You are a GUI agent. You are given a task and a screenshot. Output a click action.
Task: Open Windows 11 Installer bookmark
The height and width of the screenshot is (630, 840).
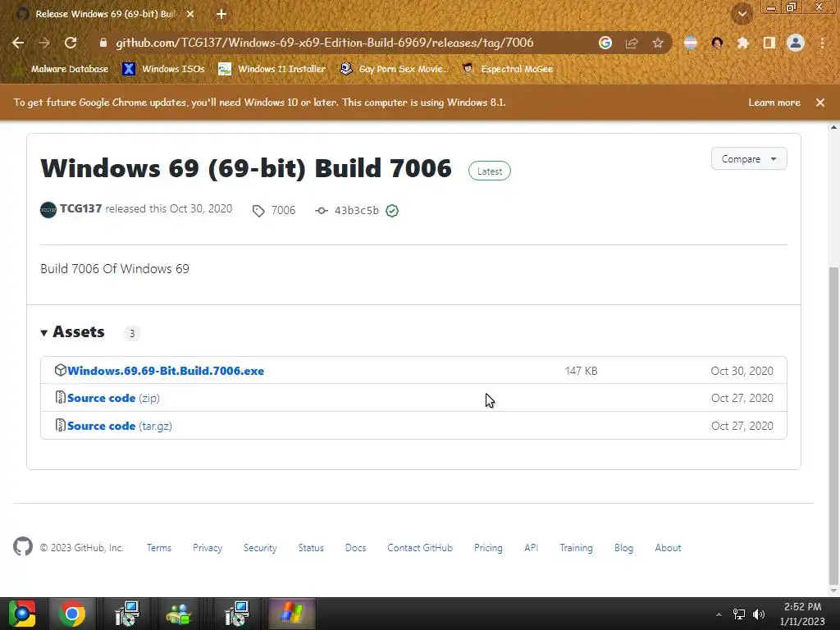pos(272,69)
